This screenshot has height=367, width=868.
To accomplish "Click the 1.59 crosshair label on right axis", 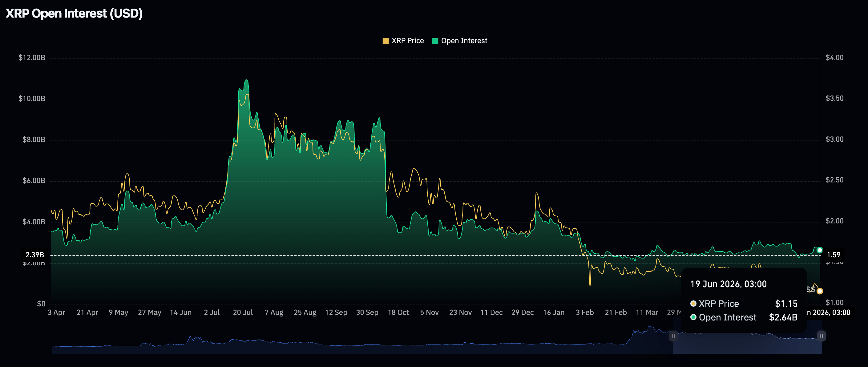I will click(834, 255).
